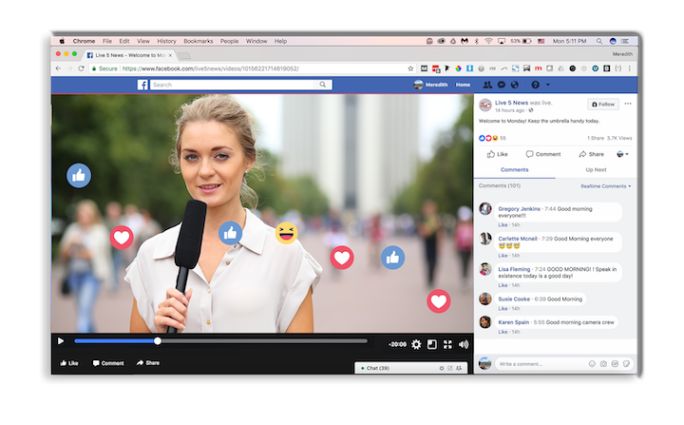Screen dimensions: 684x425
Task: Open video settings gear
Action: (x=416, y=344)
